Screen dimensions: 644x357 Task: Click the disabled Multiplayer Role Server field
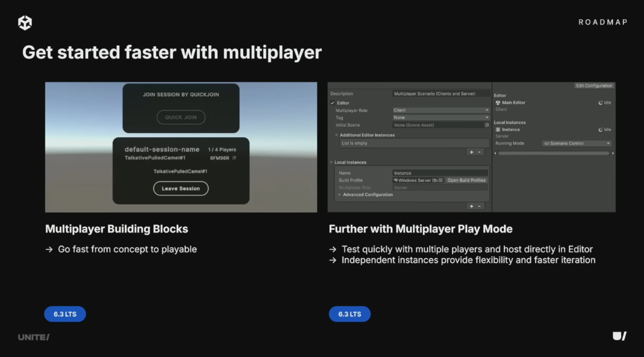(x=440, y=187)
